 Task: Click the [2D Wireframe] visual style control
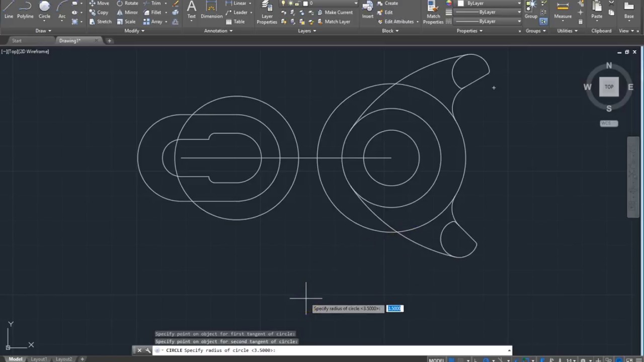pos(34,51)
